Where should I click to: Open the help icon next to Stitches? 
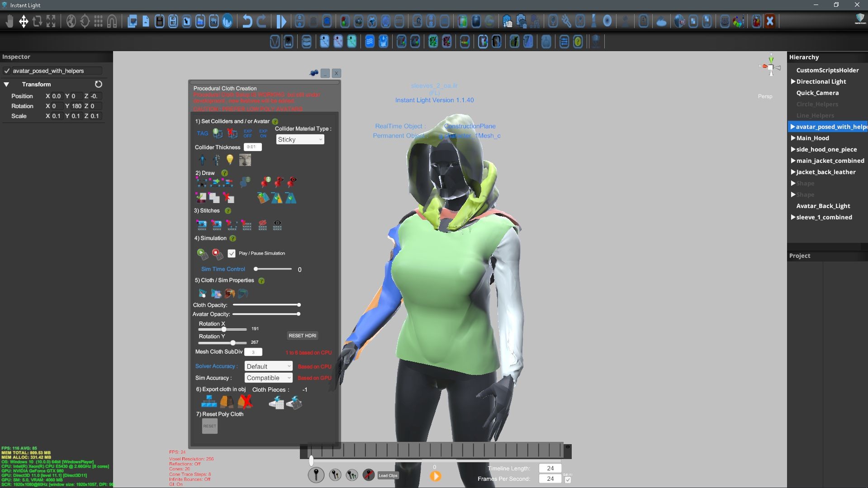228,211
